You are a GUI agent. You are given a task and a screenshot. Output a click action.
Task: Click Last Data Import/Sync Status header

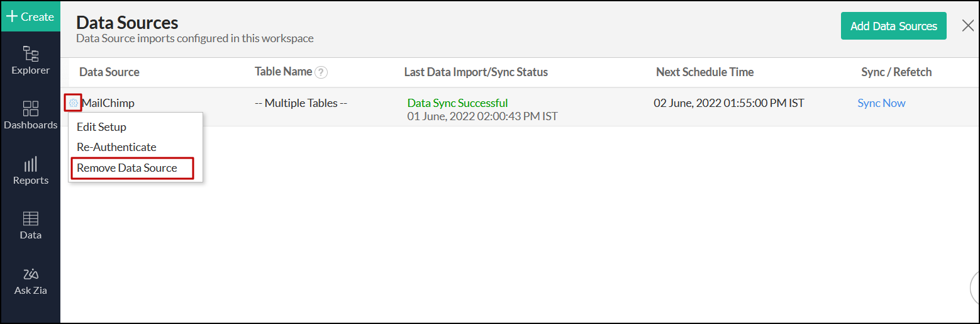point(476,72)
